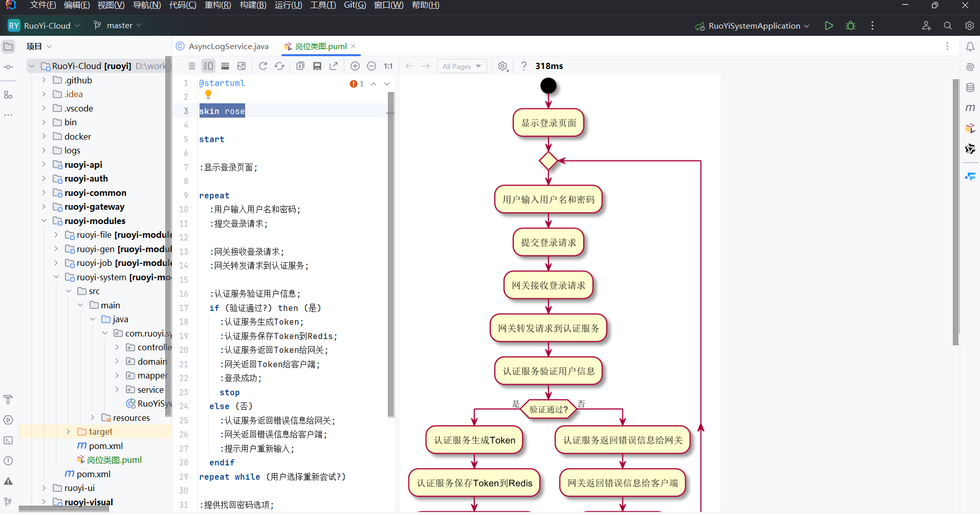Open the master branch dropdown
This screenshot has height=515, width=980.
(117, 25)
